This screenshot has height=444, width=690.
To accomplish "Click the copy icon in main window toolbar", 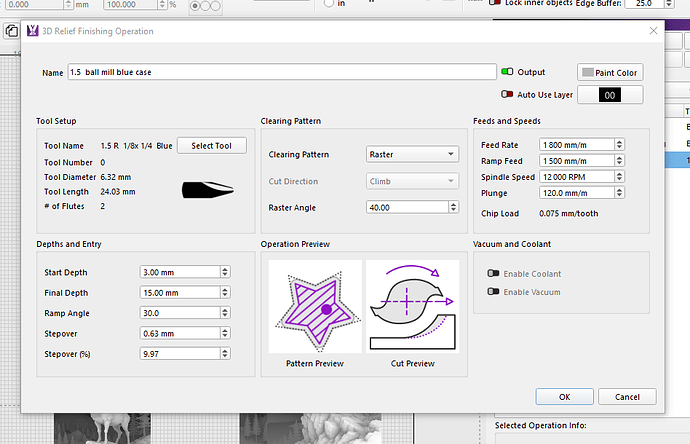I will (12, 31).
